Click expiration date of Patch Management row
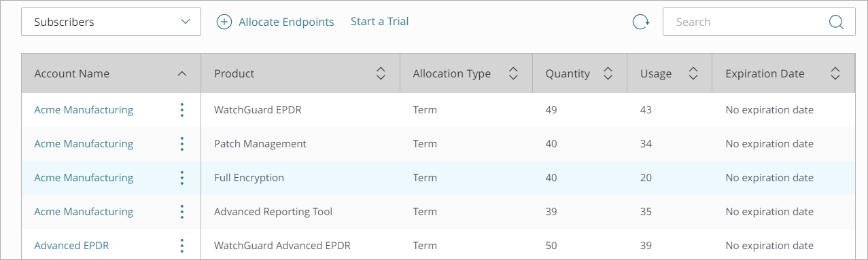Image resolution: width=868 pixels, height=260 pixels. pyautogui.click(x=769, y=143)
